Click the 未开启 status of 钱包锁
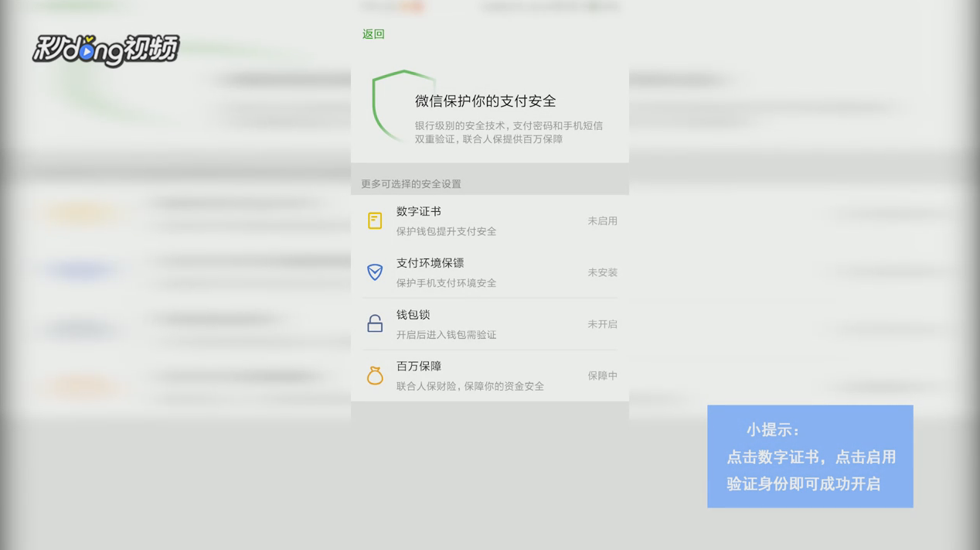 (x=602, y=324)
